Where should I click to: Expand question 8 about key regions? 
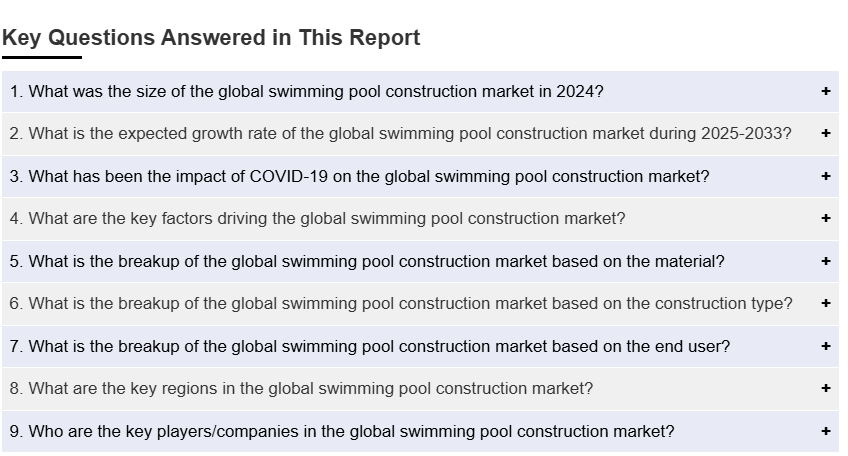[301, 388]
